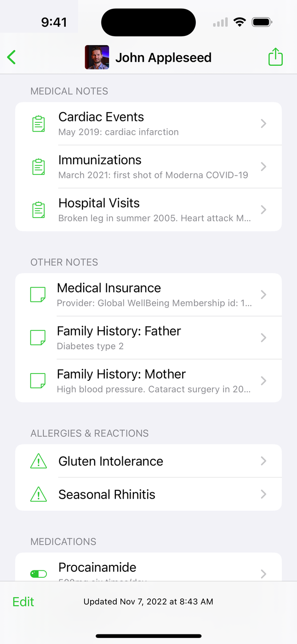Viewport: 297px width, 644px height.
Task: Open the chevron beside Medical Insurance
Action: click(x=263, y=295)
